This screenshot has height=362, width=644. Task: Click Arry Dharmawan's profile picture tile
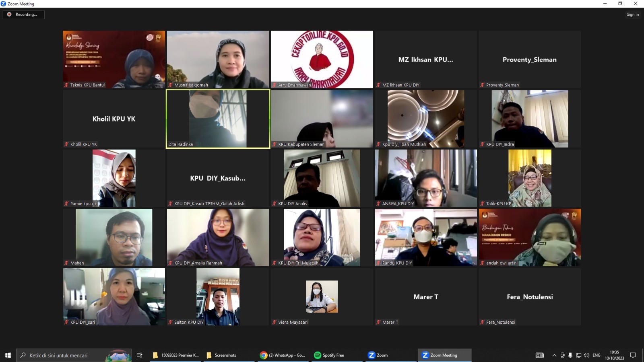(x=322, y=59)
